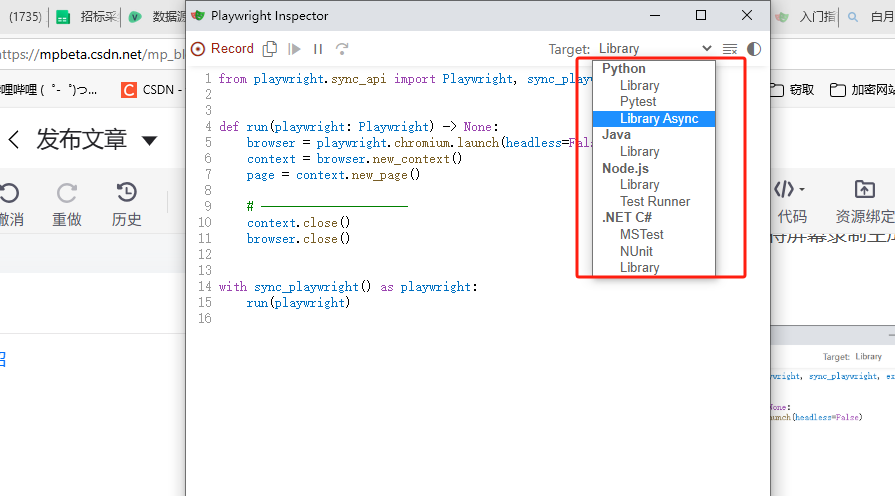The width and height of the screenshot is (895, 496).
Task: Resume script with the play icon
Action: coord(295,49)
